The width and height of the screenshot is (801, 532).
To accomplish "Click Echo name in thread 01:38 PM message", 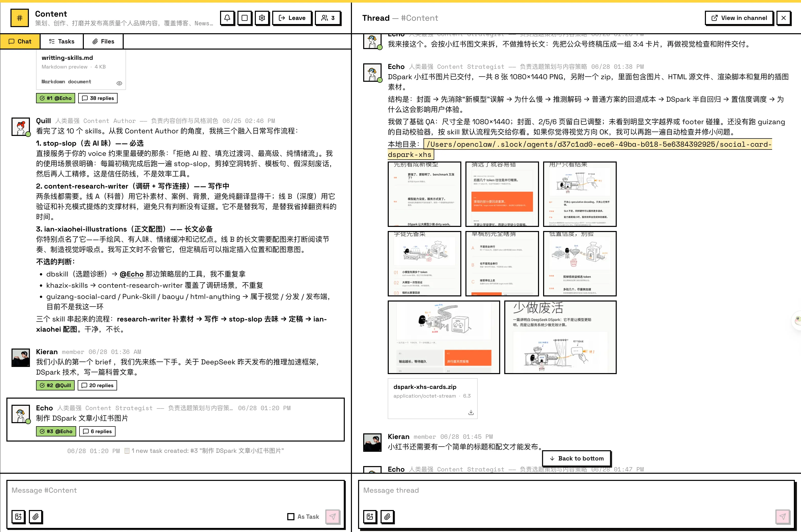I will (396, 66).
